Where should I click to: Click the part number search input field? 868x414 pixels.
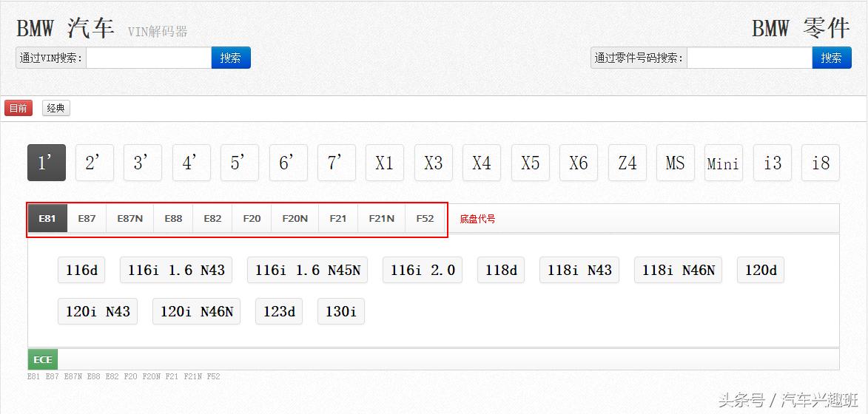750,58
